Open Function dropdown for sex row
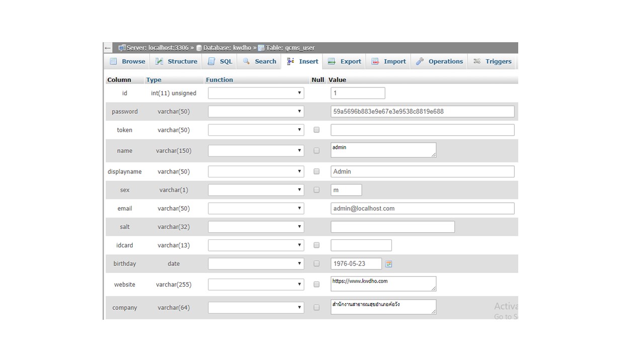 [x=256, y=190]
